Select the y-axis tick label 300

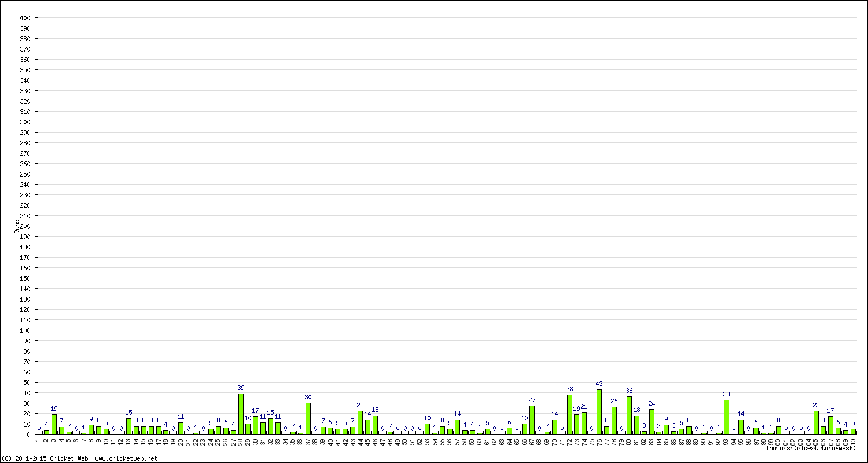point(24,122)
